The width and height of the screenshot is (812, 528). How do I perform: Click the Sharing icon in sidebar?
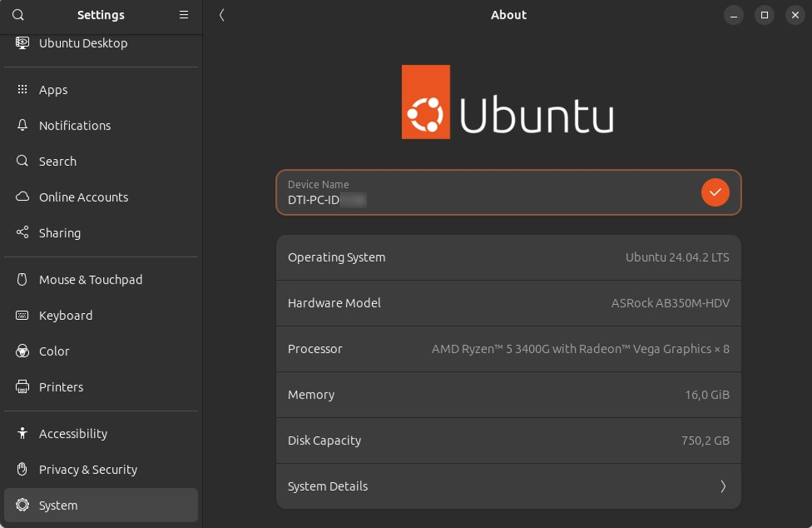(22, 232)
